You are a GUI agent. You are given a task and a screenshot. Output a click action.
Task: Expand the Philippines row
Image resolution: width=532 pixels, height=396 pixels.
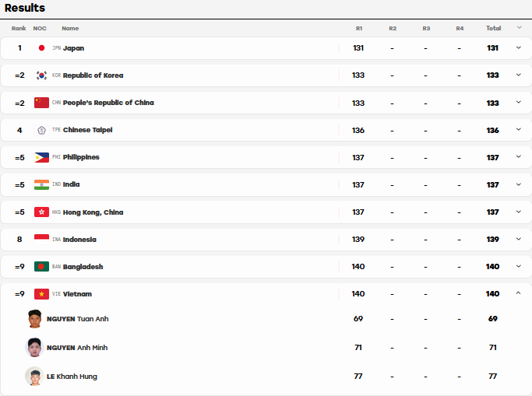[x=519, y=157]
